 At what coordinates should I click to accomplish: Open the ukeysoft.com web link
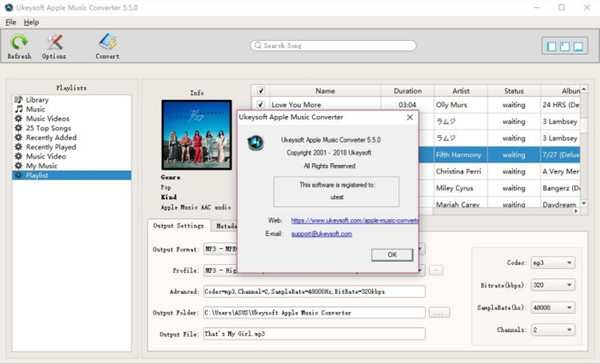point(354,220)
